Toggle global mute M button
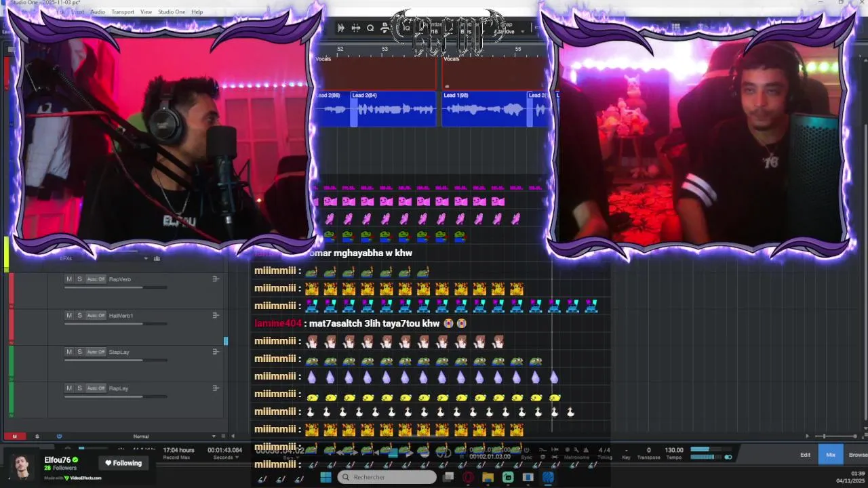The height and width of the screenshot is (488, 868). coord(14,436)
